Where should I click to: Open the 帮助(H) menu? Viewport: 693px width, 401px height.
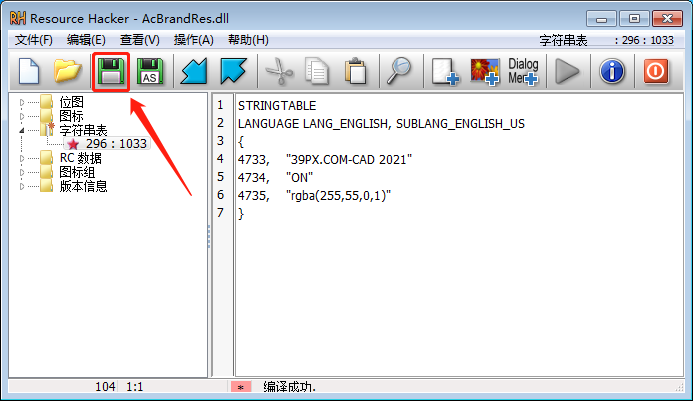[x=248, y=40]
